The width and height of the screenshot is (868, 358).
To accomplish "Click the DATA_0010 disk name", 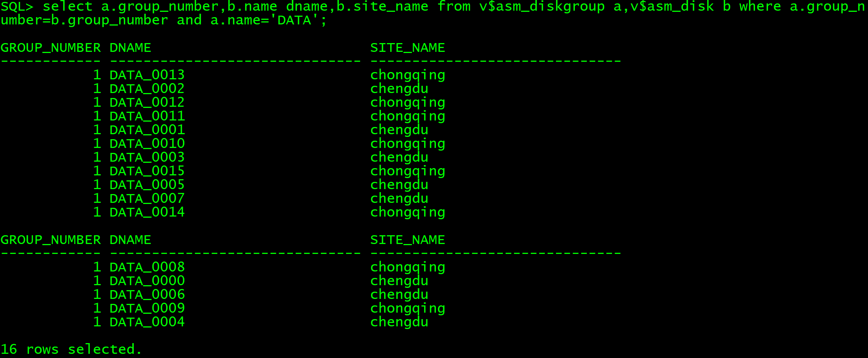I will [x=147, y=144].
